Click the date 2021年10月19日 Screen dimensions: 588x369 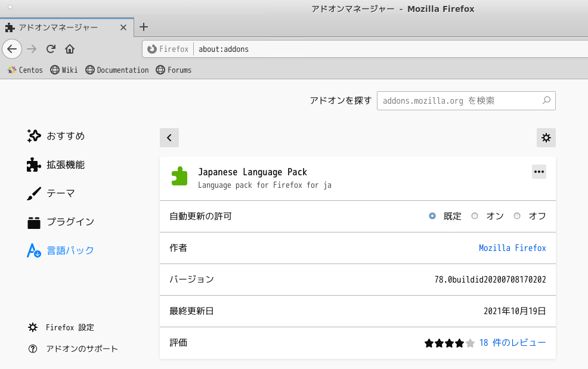pos(515,311)
